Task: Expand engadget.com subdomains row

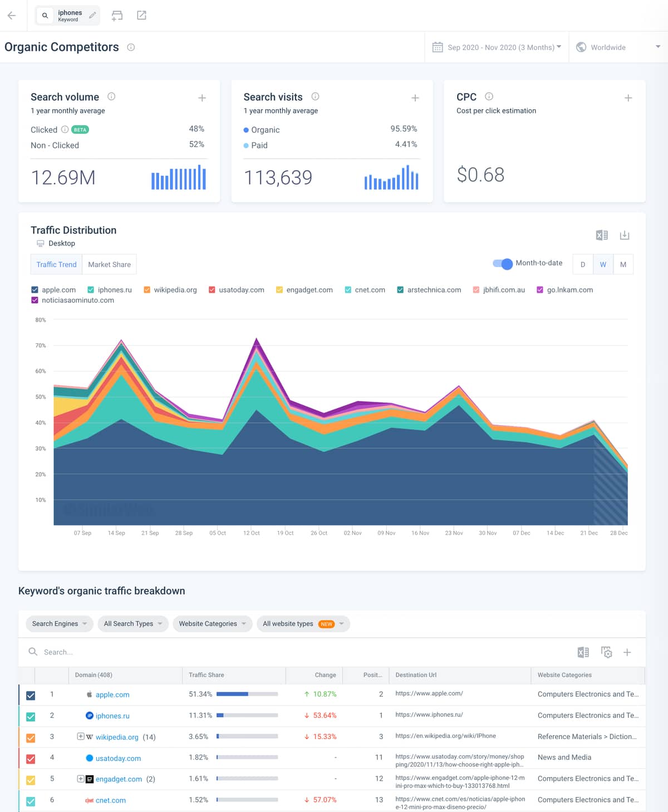Action: [81, 779]
